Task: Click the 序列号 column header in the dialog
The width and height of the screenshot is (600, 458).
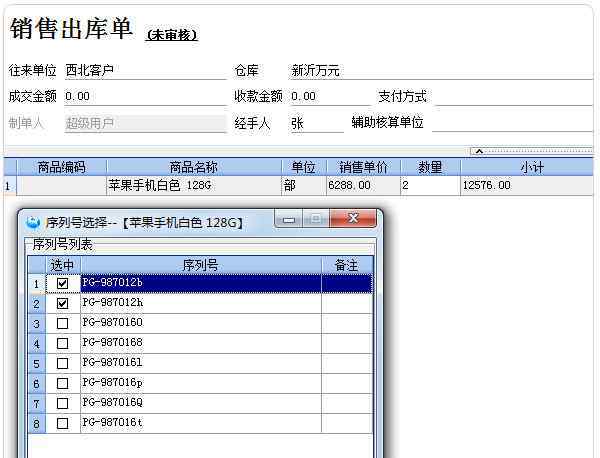Action: tap(201, 265)
